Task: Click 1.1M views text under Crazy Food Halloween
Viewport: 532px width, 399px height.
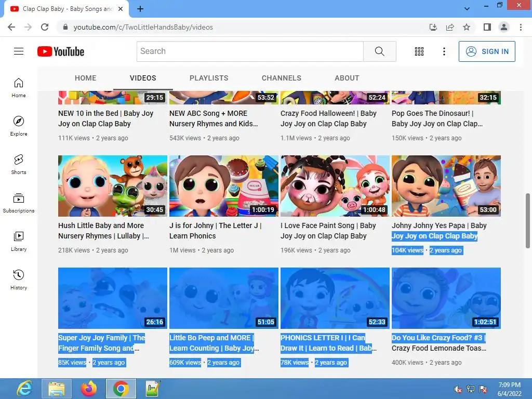Action: [296, 138]
